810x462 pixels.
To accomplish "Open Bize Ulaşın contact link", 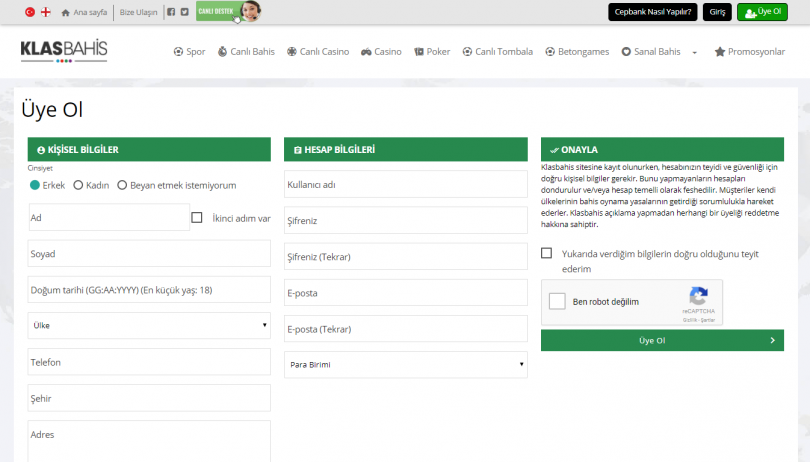I will (138, 12).
